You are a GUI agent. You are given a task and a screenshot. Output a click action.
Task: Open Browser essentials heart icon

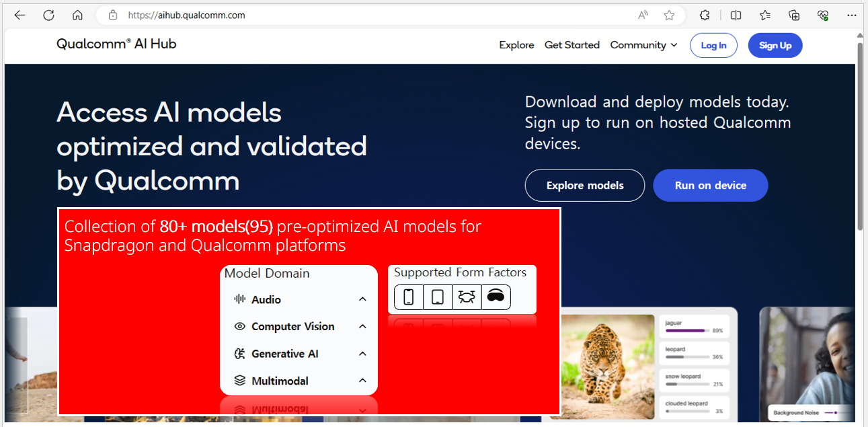(x=823, y=15)
